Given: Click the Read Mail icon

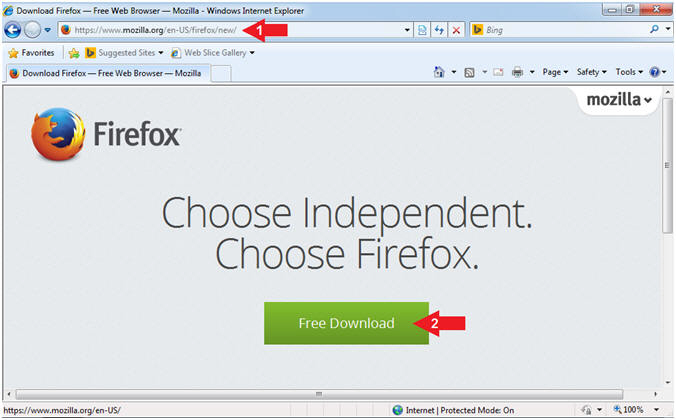Looking at the screenshot, I should click(x=498, y=72).
